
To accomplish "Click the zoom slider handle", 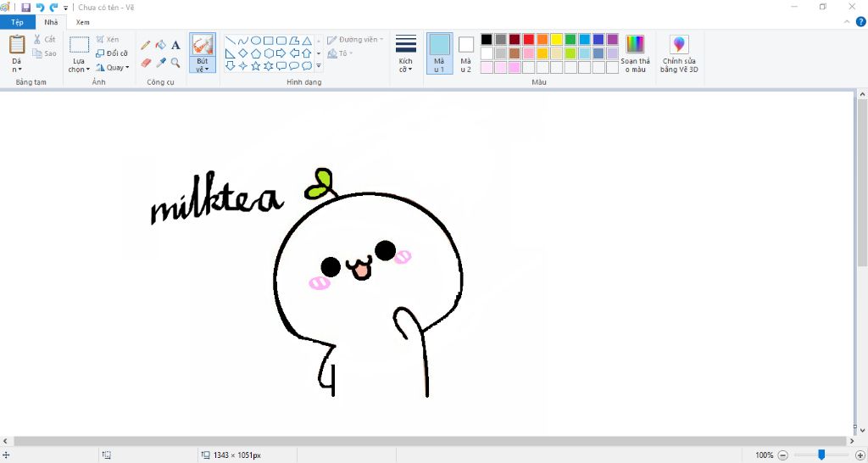I will click(821, 455).
